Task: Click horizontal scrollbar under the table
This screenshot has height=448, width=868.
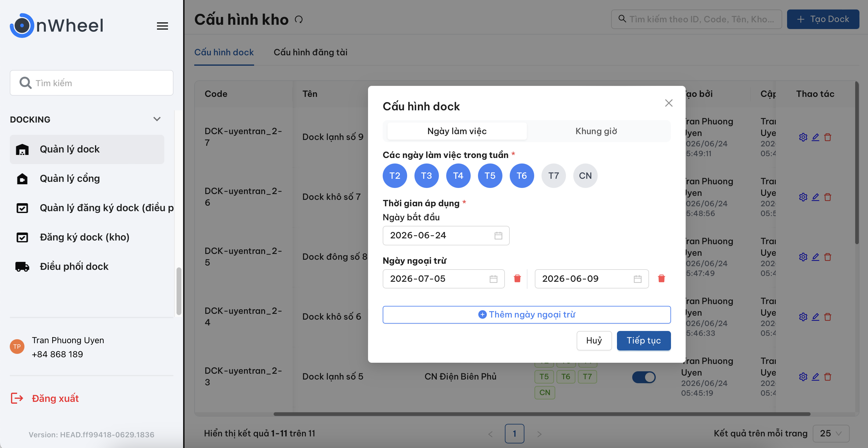Action: pos(542,413)
